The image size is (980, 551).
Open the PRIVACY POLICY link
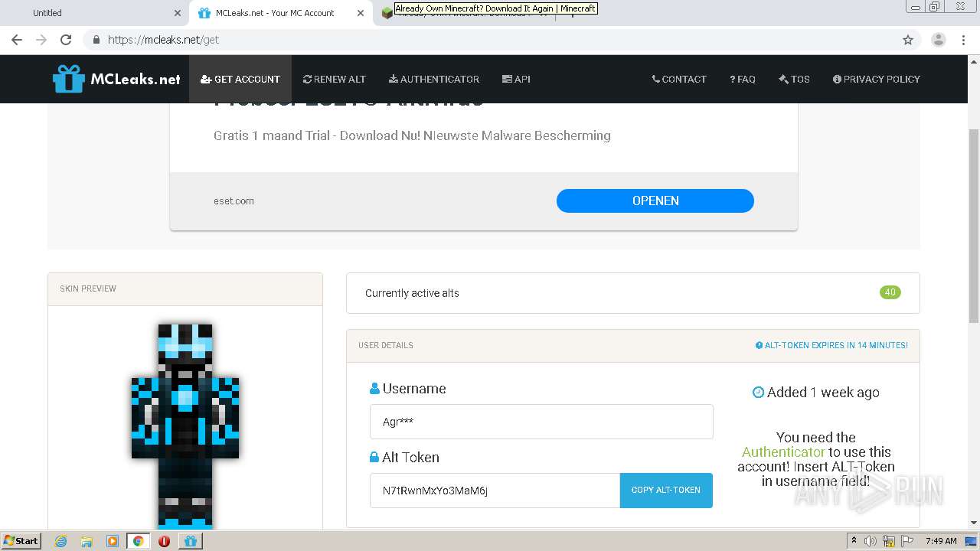pos(877,79)
